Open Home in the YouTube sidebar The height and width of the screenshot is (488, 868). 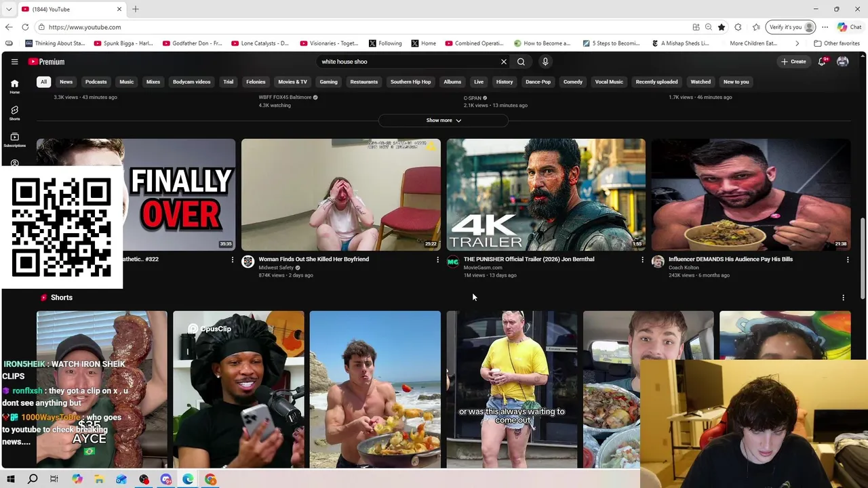point(14,86)
